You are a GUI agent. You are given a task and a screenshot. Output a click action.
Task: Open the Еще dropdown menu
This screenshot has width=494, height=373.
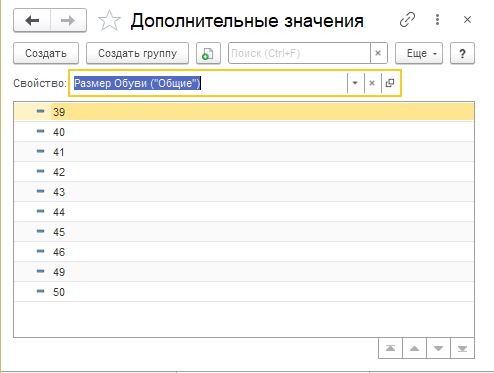(x=419, y=53)
